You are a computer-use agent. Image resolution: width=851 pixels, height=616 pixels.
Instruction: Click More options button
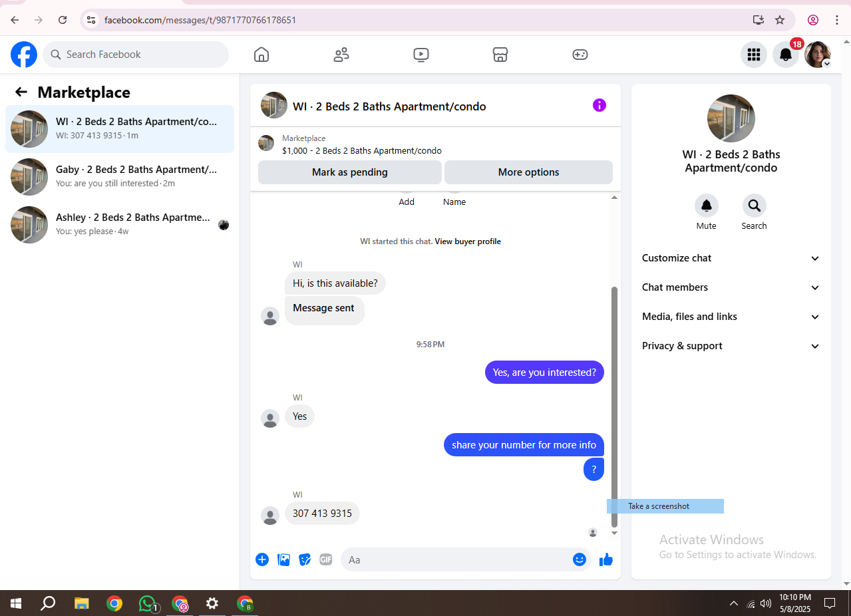click(x=528, y=172)
